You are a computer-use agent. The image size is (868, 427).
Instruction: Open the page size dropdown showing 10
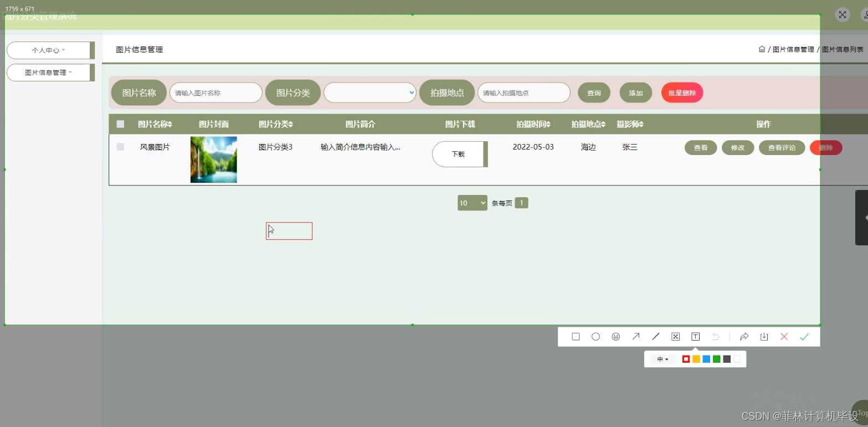click(x=472, y=203)
